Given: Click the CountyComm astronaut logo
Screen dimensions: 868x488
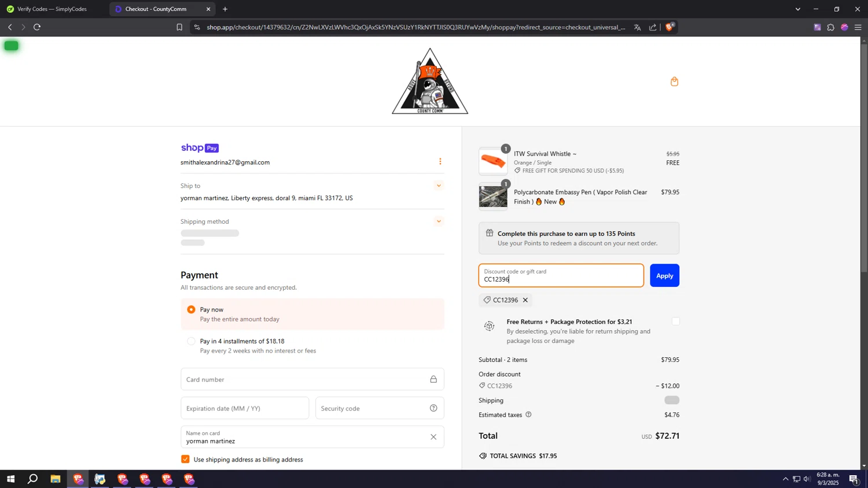Looking at the screenshot, I should [430, 81].
